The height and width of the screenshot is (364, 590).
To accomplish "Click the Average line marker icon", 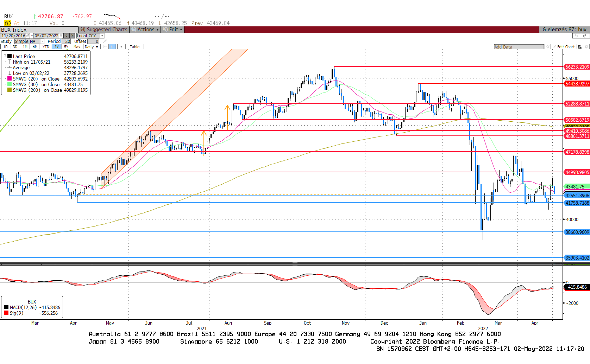I will [x=10, y=68].
